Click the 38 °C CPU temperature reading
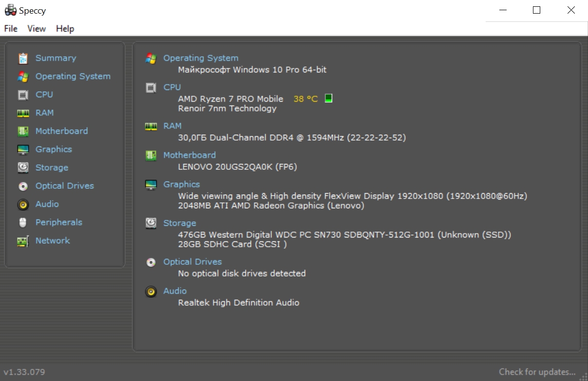This screenshot has width=588, height=381. [305, 99]
